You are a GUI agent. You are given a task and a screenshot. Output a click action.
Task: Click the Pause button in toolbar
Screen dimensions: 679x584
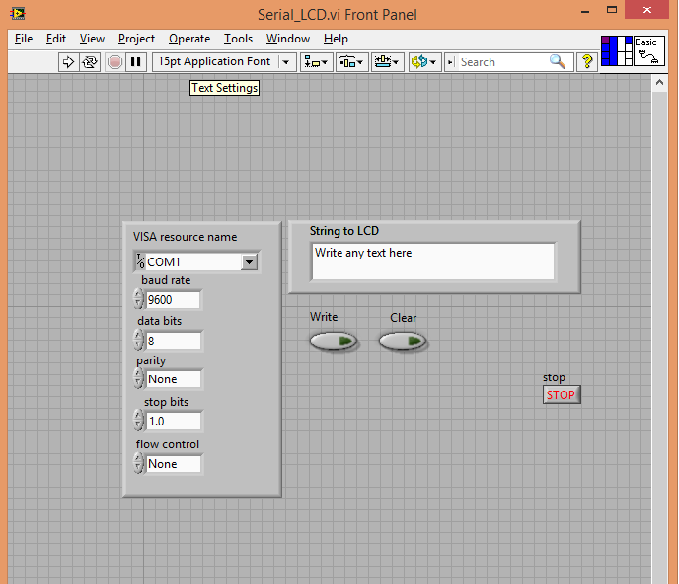tap(136, 62)
